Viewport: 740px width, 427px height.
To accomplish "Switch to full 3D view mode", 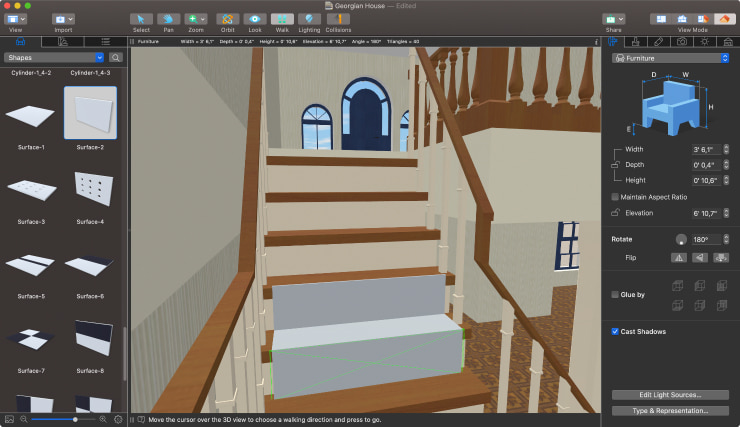I will pyautogui.click(x=724, y=19).
